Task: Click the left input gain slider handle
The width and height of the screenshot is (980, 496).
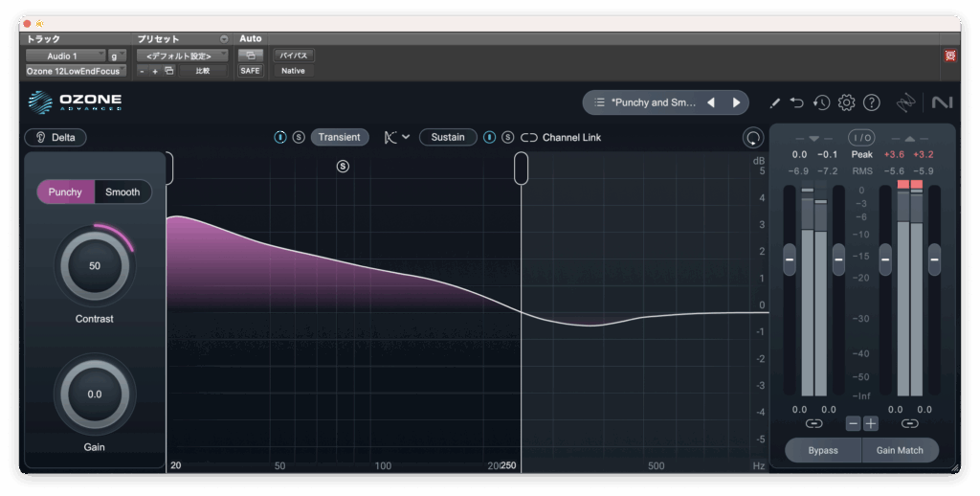Action: (790, 259)
